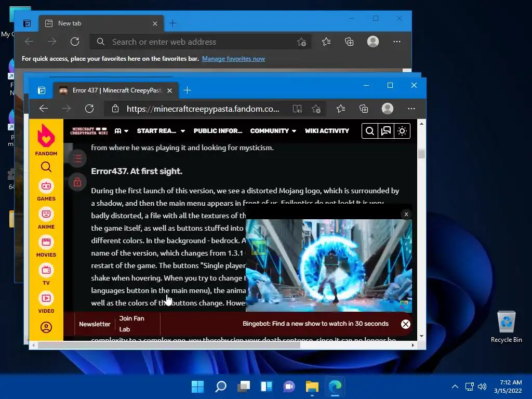Image resolution: width=532 pixels, height=399 pixels.
Task: Open a new tab in the front Edge window
Action: pyautogui.click(x=187, y=90)
